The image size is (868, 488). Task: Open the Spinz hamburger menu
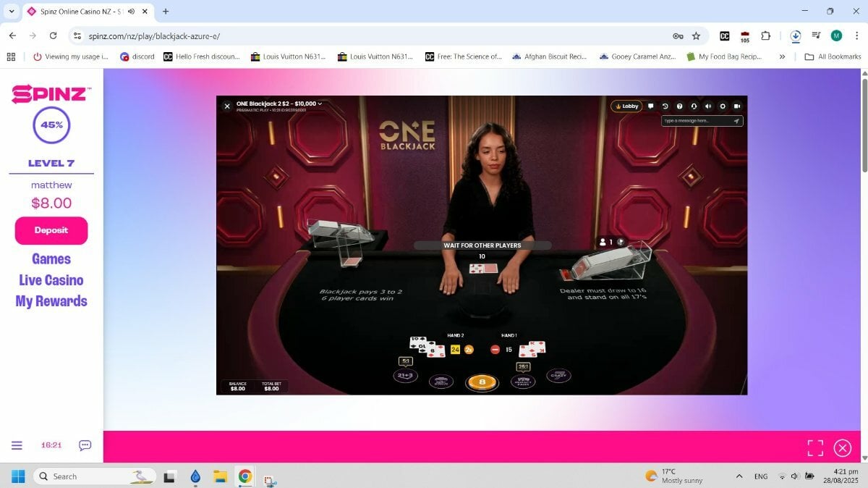click(x=17, y=445)
